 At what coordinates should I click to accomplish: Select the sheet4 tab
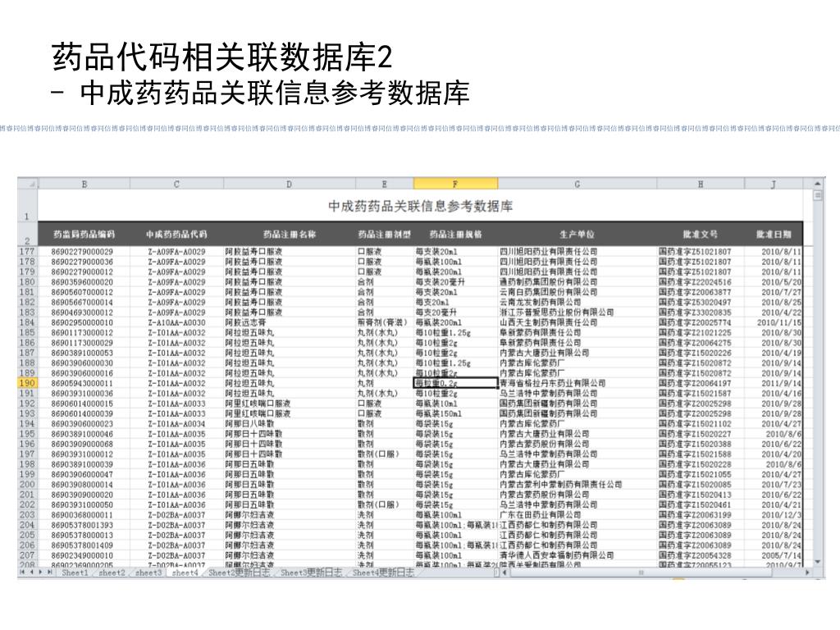tap(185, 573)
